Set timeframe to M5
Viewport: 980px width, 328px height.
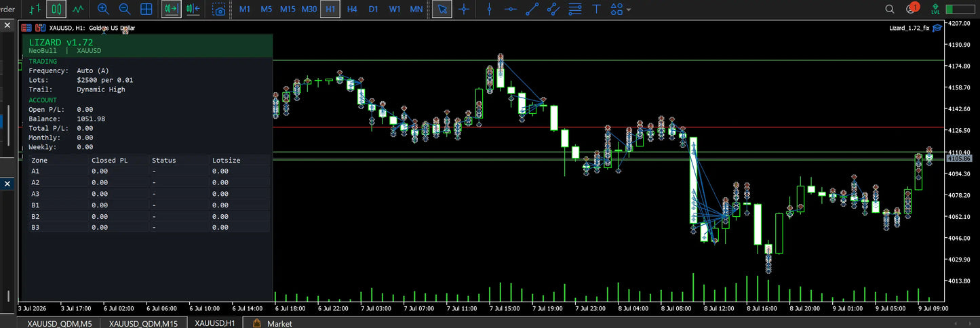pyautogui.click(x=267, y=9)
